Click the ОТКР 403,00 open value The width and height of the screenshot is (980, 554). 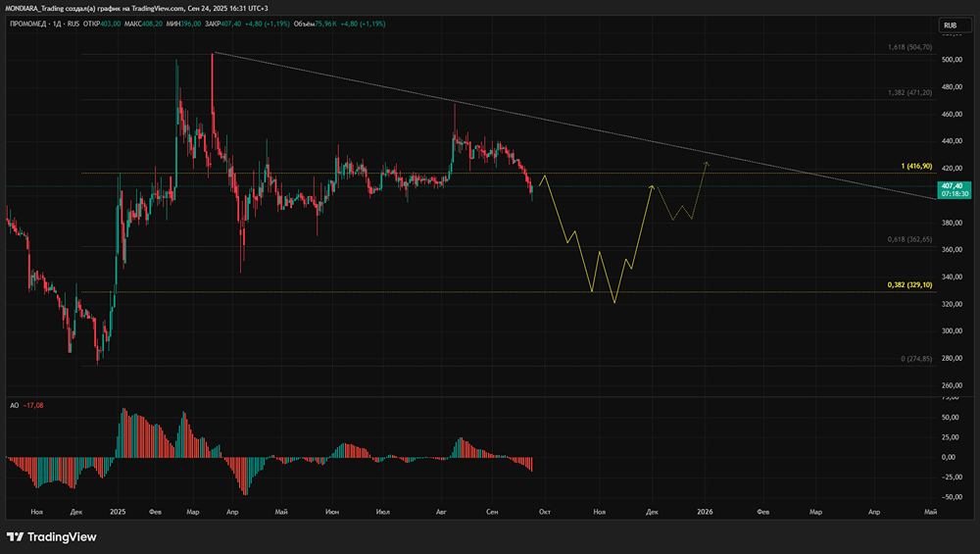coord(101,24)
